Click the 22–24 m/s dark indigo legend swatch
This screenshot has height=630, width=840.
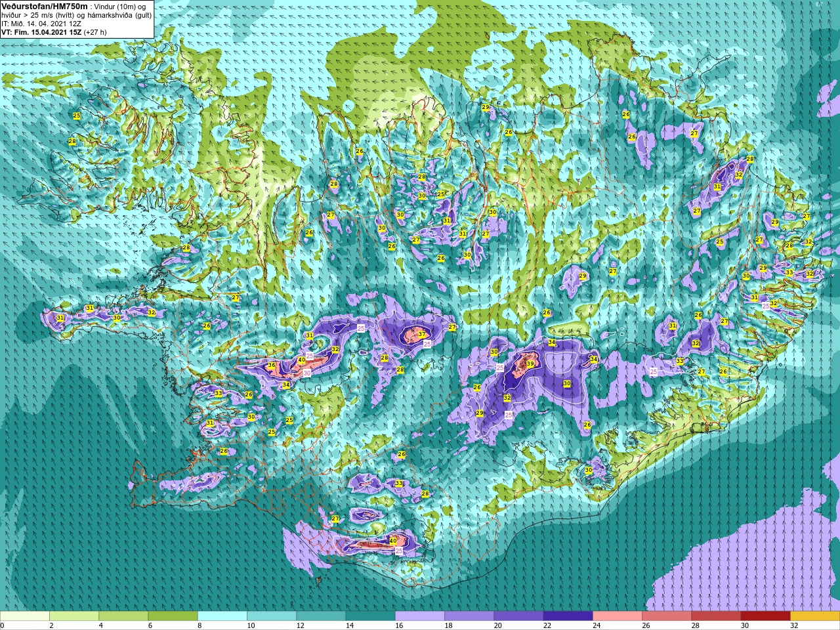[x=568, y=616]
